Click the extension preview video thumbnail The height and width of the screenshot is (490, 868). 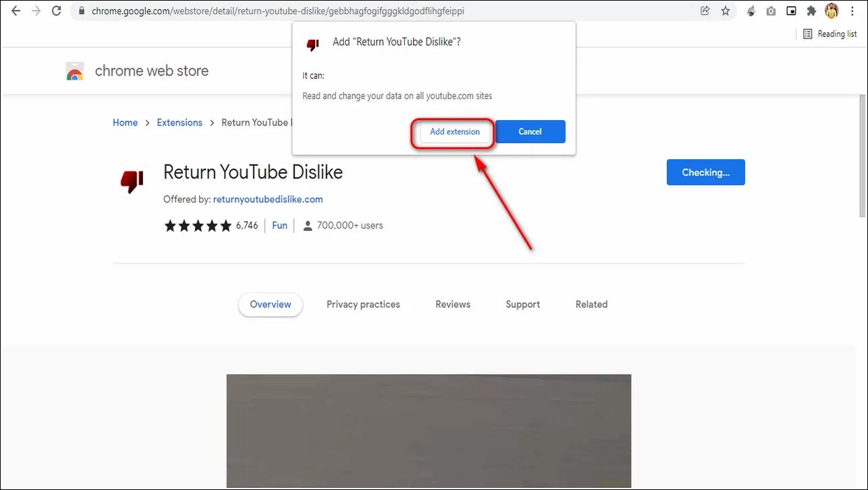coord(429,431)
